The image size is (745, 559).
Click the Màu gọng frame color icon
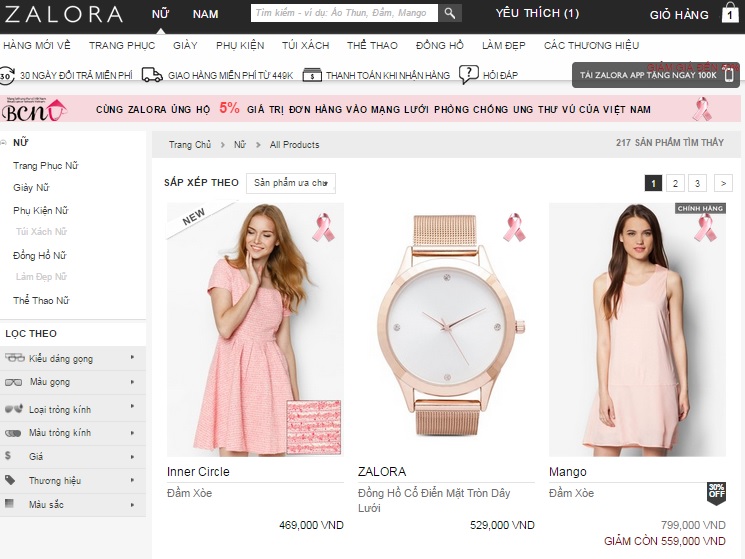click(13, 382)
